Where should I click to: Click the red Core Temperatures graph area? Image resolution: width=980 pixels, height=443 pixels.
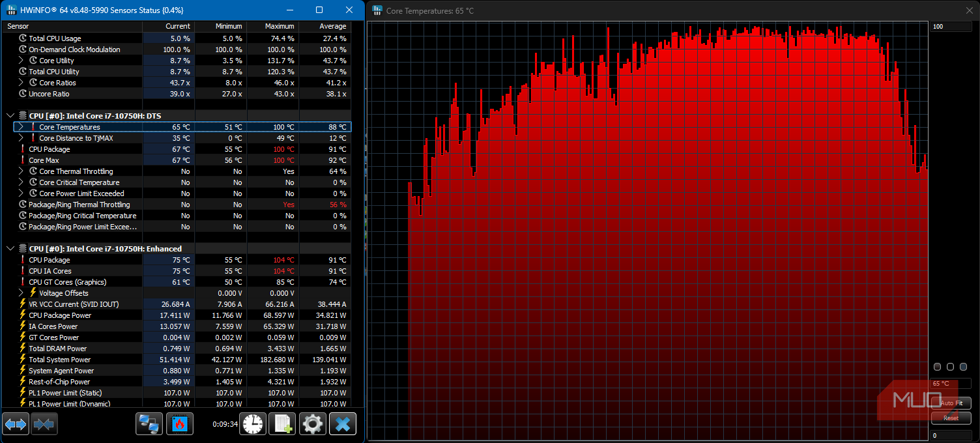(x=648, y=231)
